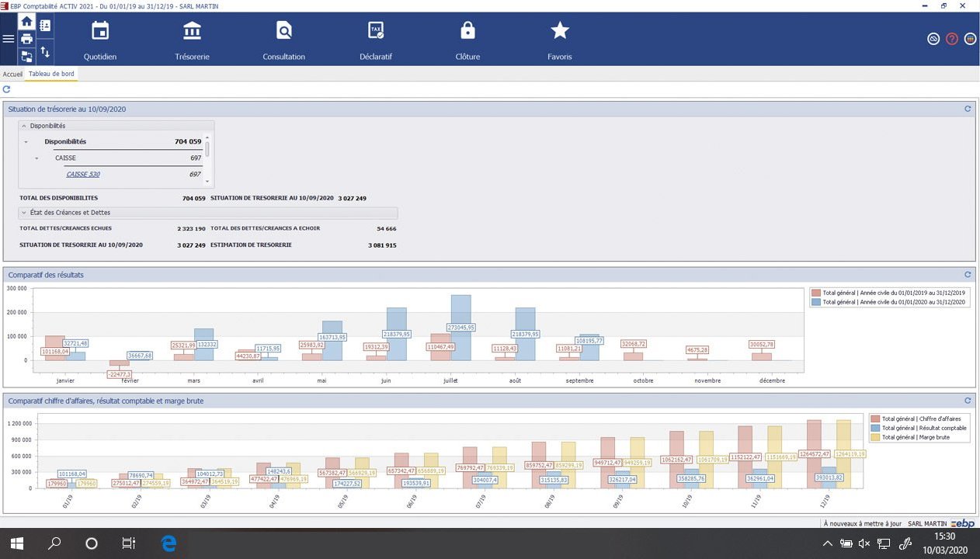Screen dimensions: 980x559
Task: Collapse the CAISSE tree row
Action: click(36, 158)
